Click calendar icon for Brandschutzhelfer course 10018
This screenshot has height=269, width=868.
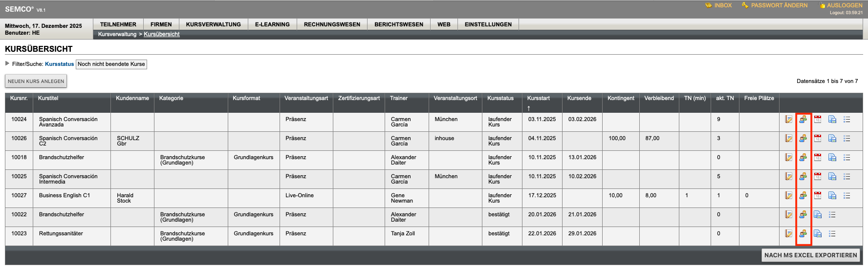[818, 158]
